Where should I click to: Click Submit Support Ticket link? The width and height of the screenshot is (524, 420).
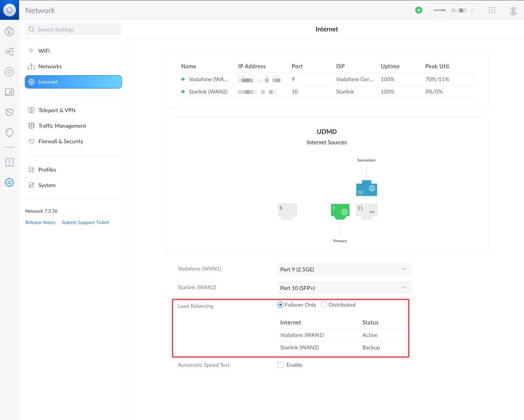(85, 222)
